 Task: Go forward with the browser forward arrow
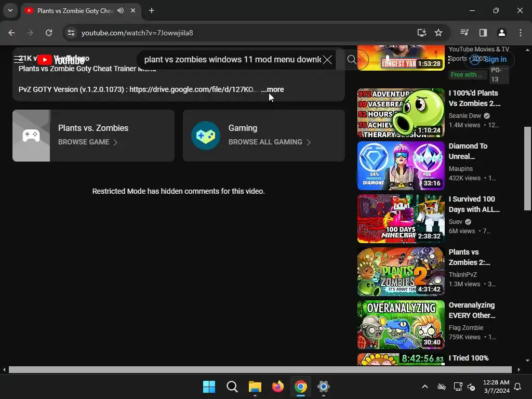pyautogui.click(x=30, y=33)
